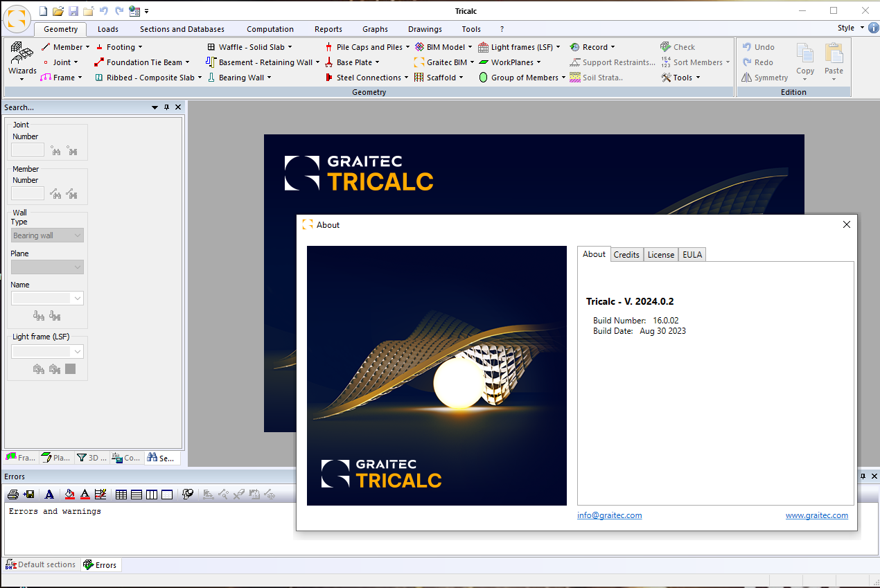Open the Search panel options arrow

[155, 107]
